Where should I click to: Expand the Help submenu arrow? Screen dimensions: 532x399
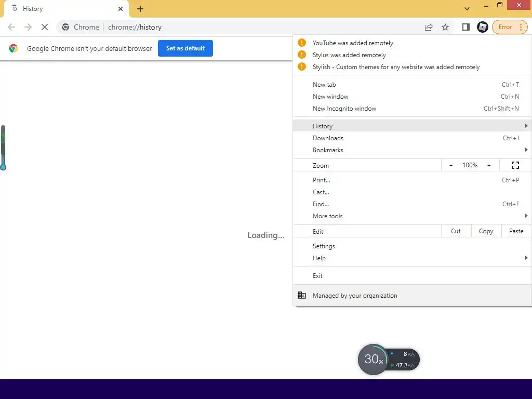(x=526, y=258)
